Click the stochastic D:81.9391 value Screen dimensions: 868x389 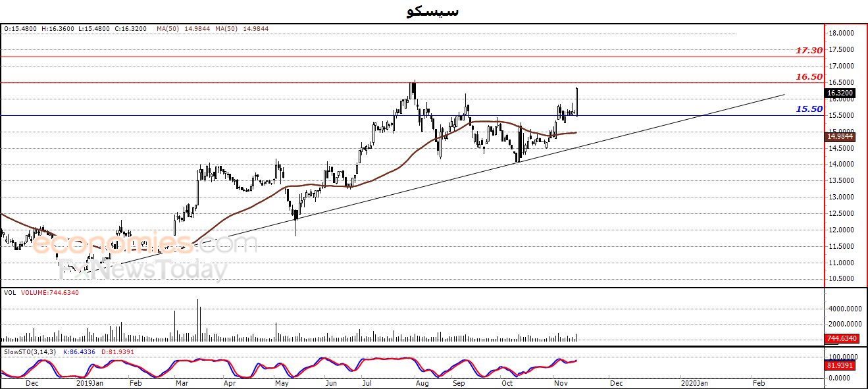click(x=118, y=352)
